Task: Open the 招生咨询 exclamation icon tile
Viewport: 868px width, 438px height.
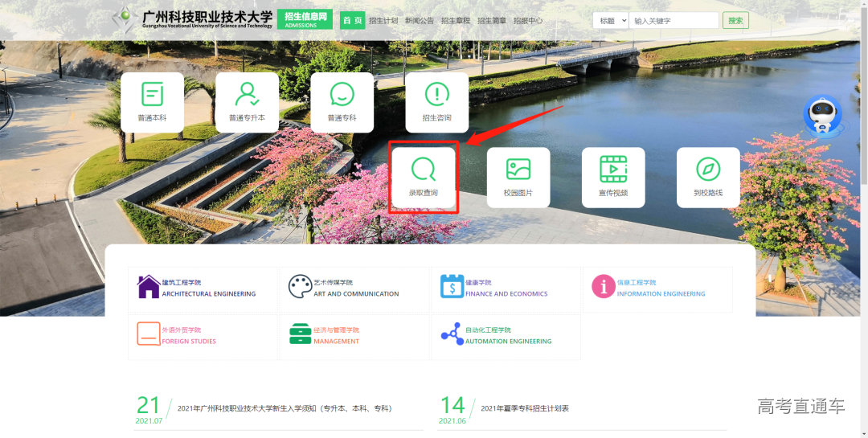Action: pyautogui.click(x=436, y=102)
